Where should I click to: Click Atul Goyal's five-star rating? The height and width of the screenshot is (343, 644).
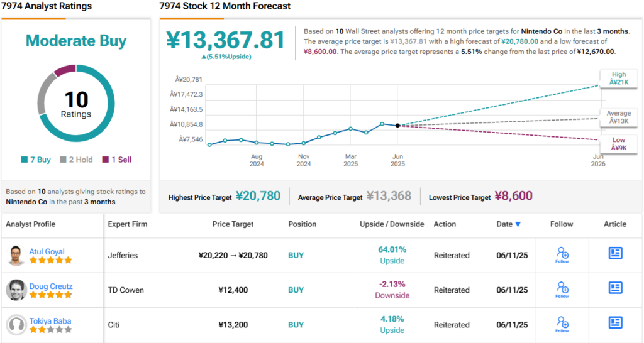pyautogui.click(x=50, y=260)
